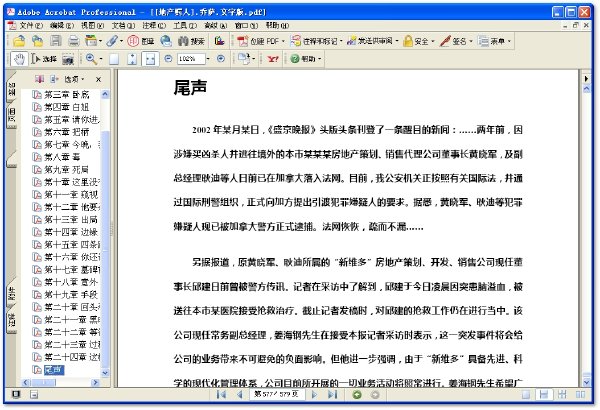Open the 发送供审阅 dropdown menu
Screen dimensions: 600x410
[x=373, y=41]
